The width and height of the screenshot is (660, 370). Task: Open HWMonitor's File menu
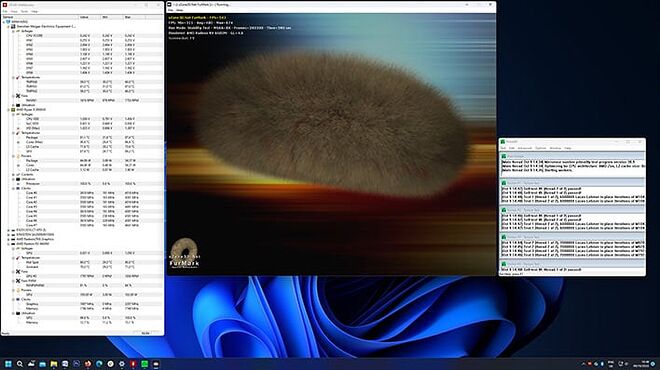[5, 11]
